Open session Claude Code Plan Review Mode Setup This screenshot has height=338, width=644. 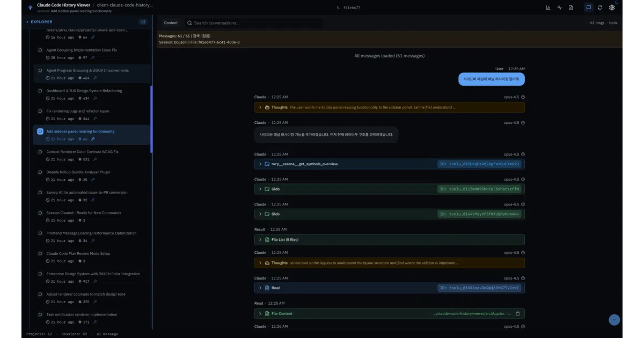click(x=91, y=257)
